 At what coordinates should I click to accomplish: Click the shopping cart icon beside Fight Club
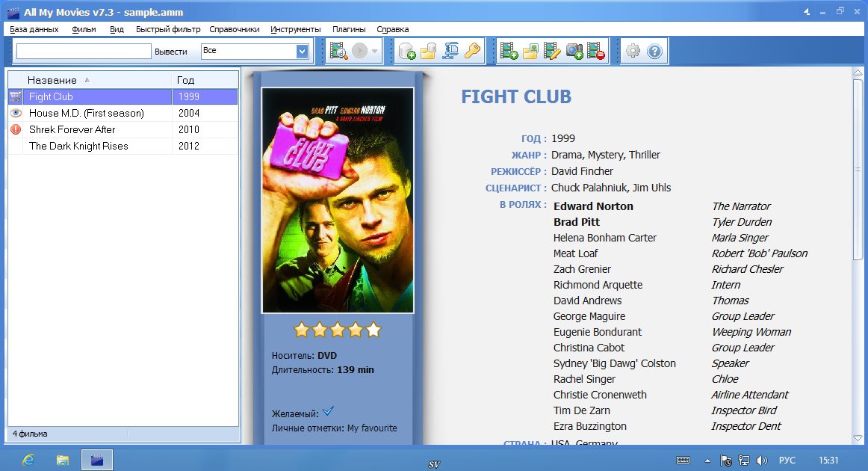(x=16, y=96)
